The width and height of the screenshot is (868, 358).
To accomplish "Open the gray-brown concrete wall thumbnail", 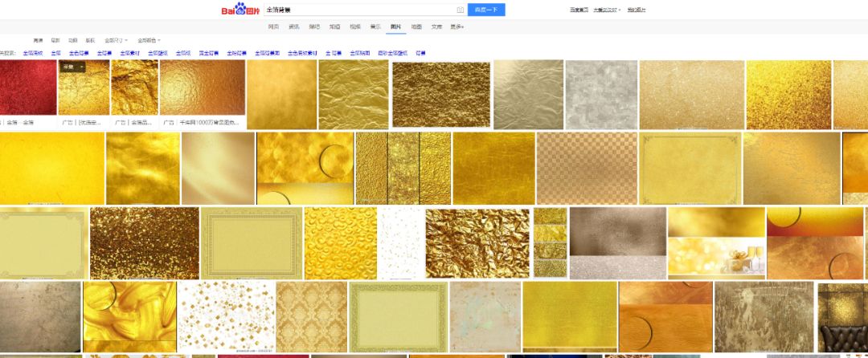I will [x=40, y=317].
